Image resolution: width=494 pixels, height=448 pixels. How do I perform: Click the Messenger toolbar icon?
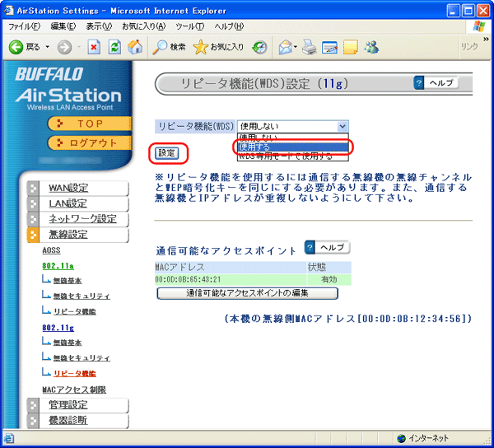[371, 47]
